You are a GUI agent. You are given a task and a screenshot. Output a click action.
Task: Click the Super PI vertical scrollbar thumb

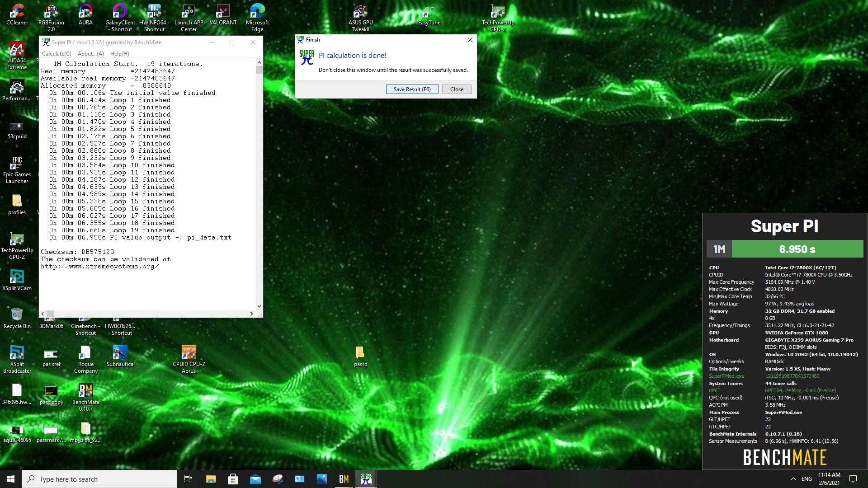[x=259, y=70]
